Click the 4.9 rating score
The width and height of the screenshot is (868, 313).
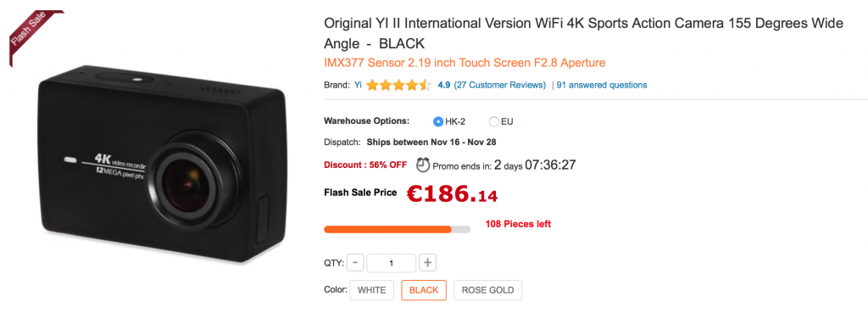point(443,86)
